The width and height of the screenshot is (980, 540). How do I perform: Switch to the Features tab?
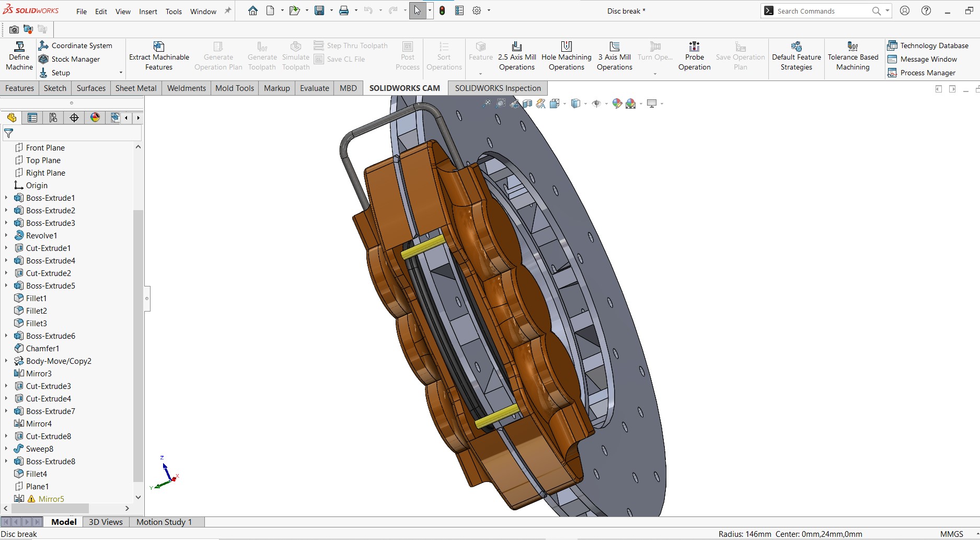(19, 88)
